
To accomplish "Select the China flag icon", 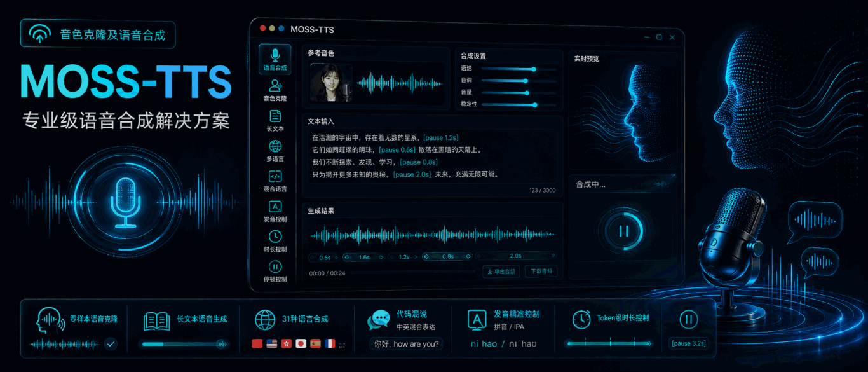I will coord(257,344).
